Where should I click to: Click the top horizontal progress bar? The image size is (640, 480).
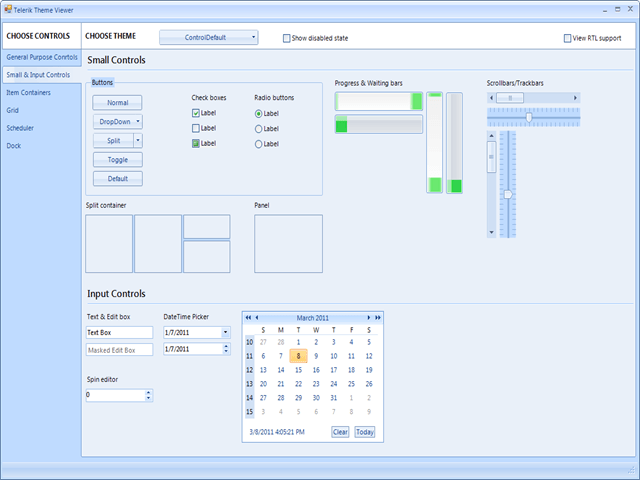(379, 101)
